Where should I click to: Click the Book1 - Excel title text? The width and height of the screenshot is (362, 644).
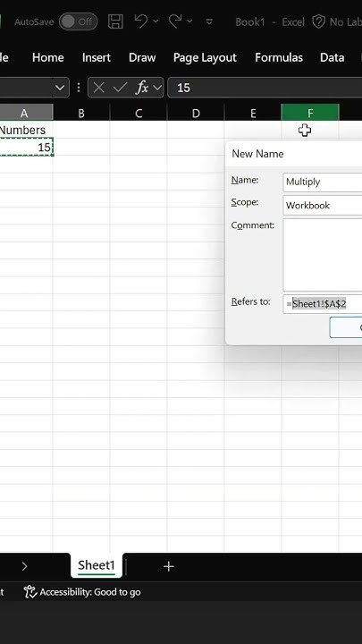pos(270,21)
